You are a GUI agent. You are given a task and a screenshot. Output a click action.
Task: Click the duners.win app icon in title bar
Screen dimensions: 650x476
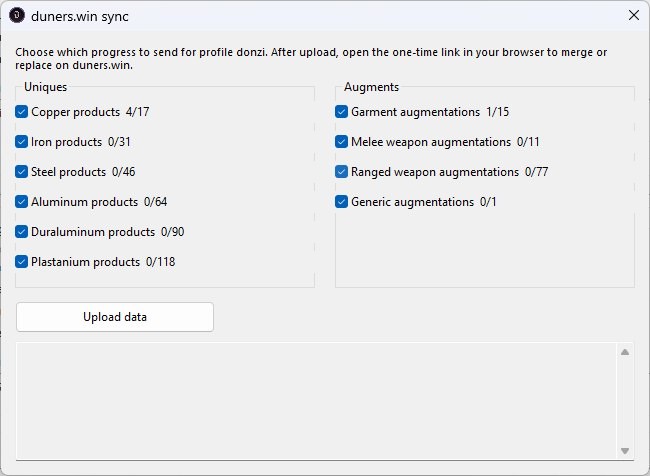point(17,15)
